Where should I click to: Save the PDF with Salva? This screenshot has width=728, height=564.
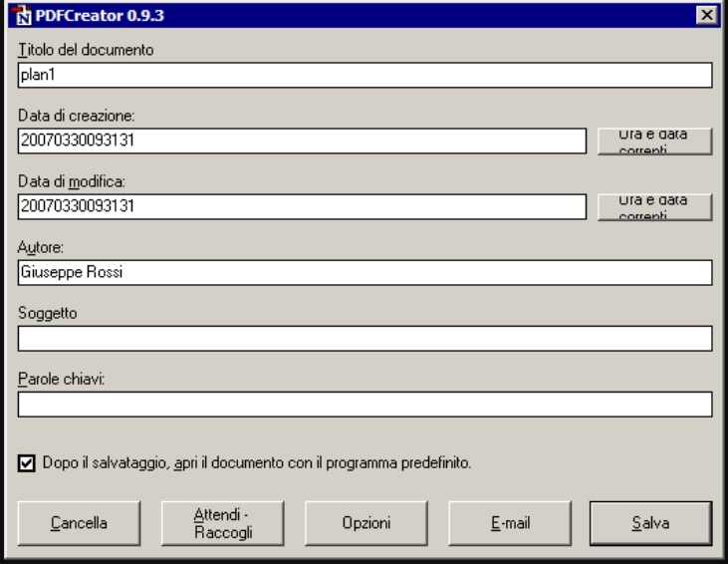(651, 523)
